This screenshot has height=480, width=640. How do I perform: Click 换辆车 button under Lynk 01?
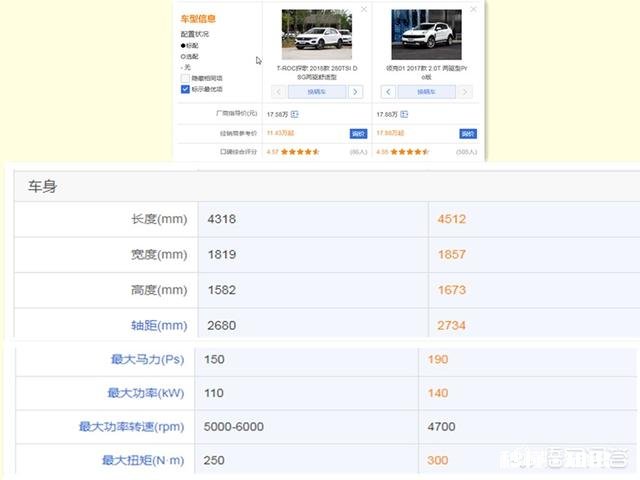point(427,92)
